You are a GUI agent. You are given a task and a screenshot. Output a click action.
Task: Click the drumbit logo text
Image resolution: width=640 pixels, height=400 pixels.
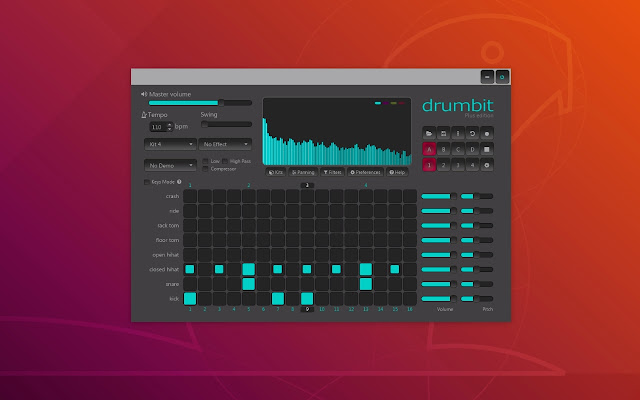458,106
